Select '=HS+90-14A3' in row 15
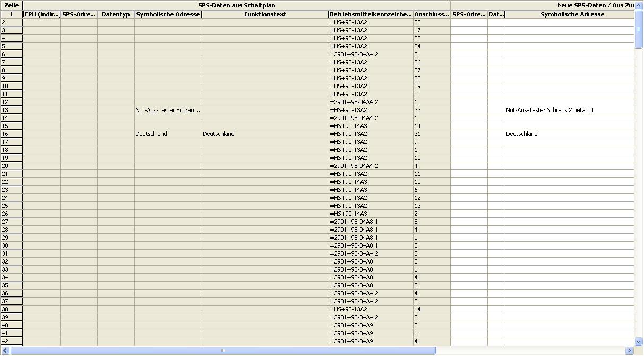Screen dimensions: 644x356 (x=371, y=126)
